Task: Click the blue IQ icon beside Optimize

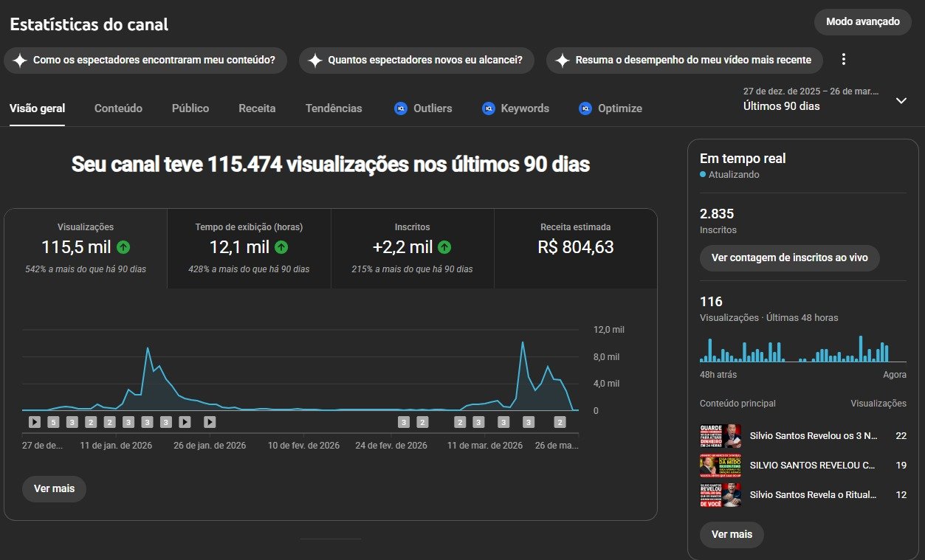Action: [x=585, y=108]
